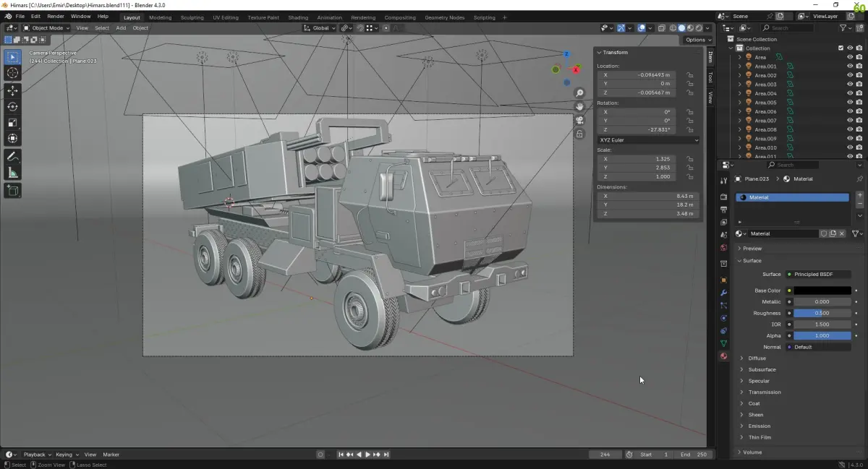Select the Cursor tool in viewport toolbar
868x469 pixels.
(13, 72)
